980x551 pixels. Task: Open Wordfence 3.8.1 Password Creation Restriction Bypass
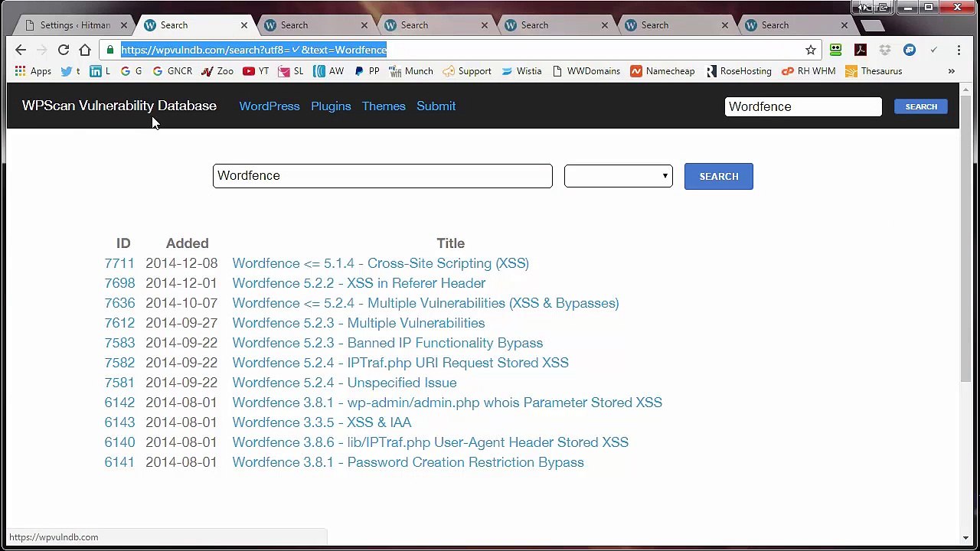408,462
